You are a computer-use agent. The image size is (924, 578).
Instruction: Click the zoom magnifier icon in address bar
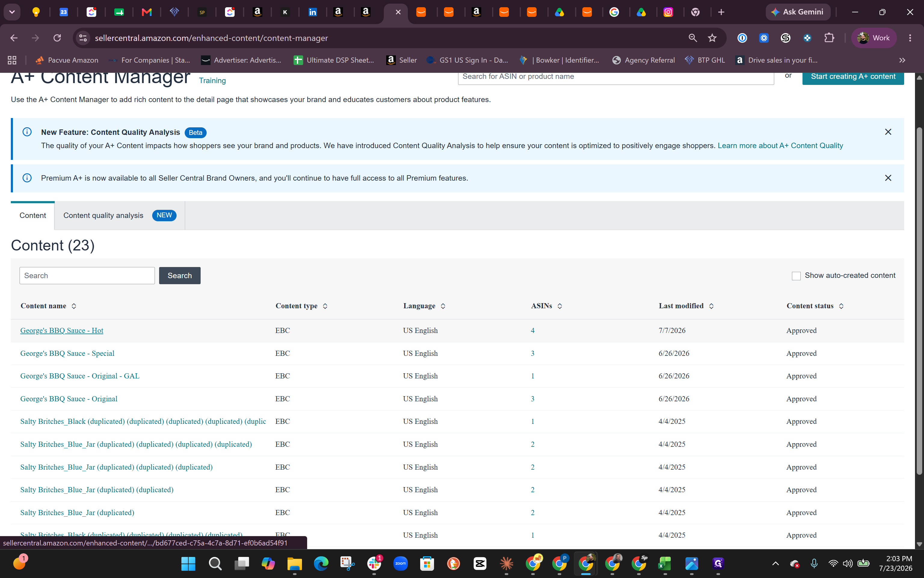click(693, 38)
